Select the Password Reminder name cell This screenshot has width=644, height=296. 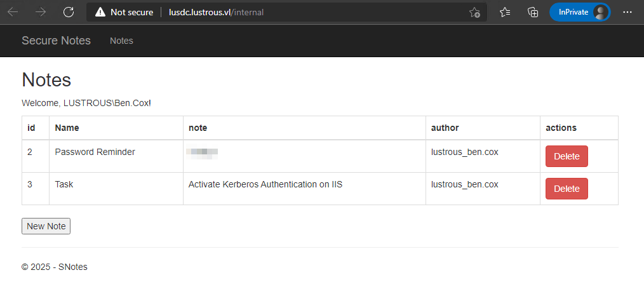coord(95,152)
